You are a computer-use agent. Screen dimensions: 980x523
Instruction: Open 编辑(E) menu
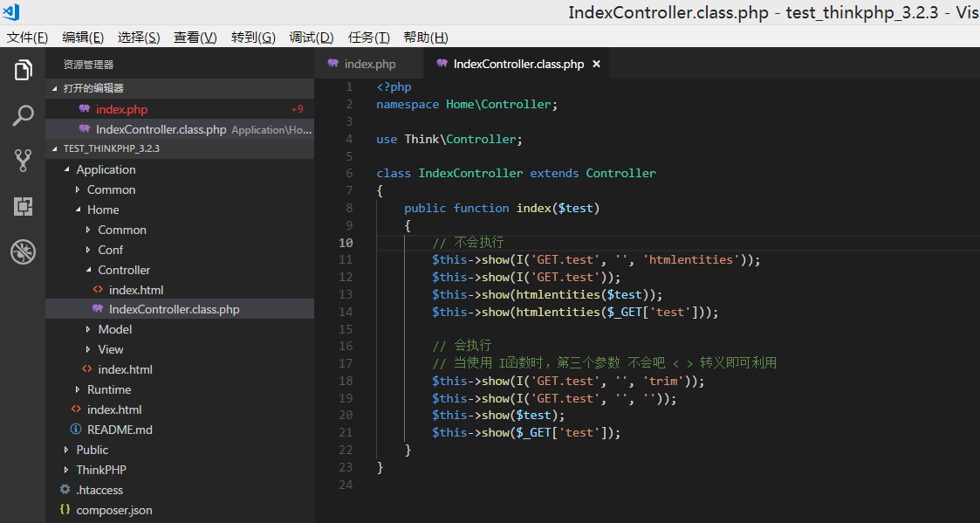(x=83, y=38)
